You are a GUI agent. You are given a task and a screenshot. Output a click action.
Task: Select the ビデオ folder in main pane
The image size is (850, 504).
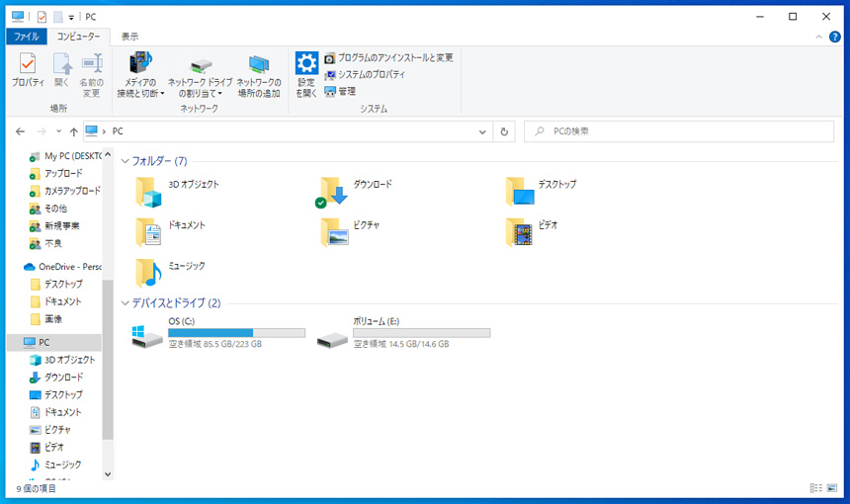point(531,232)
